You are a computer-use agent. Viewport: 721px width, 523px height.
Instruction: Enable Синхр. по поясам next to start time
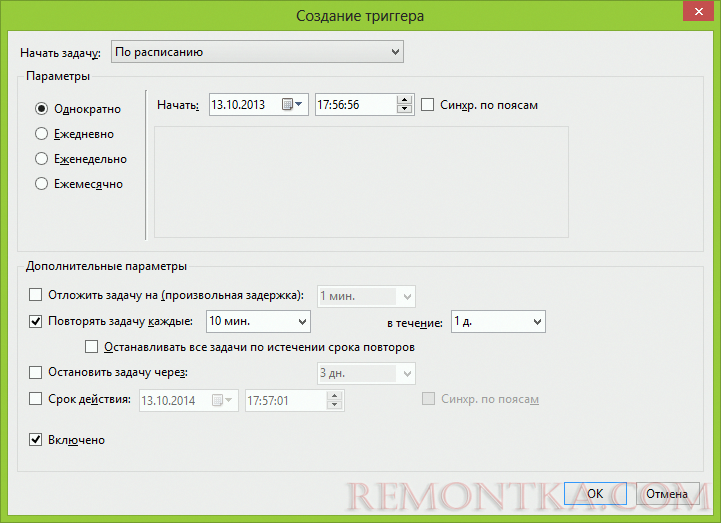point(428,105)
